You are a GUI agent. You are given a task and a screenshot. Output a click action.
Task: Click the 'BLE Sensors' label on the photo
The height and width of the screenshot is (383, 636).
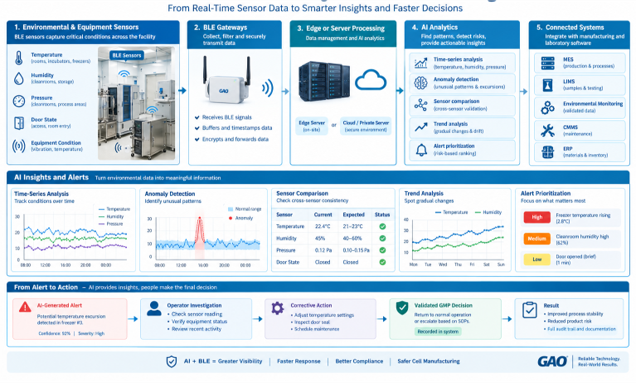pyautogui.click(x=127, y=55)
